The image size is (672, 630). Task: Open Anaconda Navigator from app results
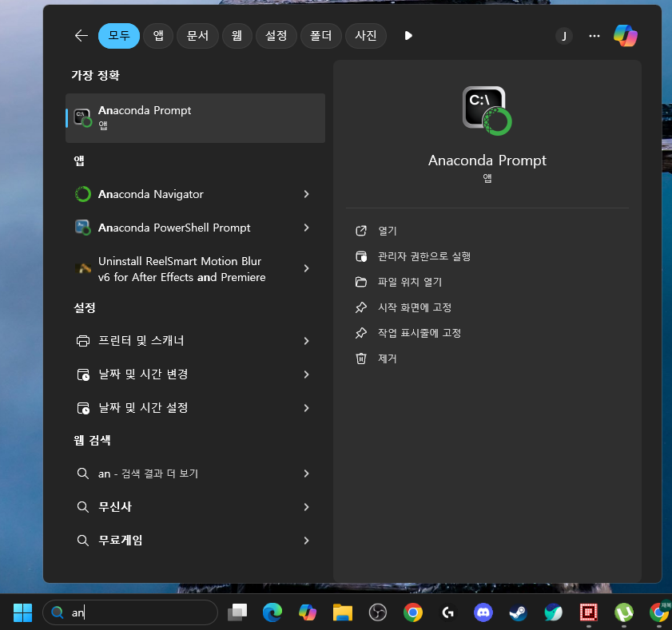click(185, 194)
